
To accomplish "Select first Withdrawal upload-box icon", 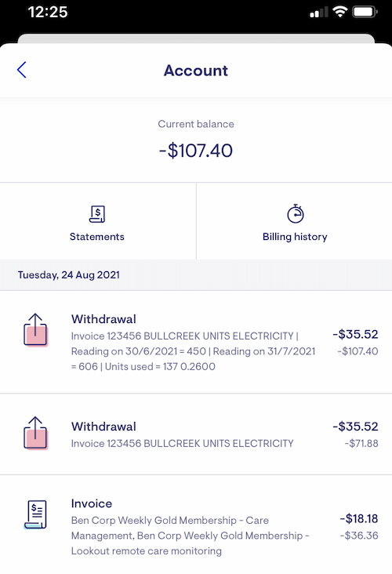I will click(35, 330).
